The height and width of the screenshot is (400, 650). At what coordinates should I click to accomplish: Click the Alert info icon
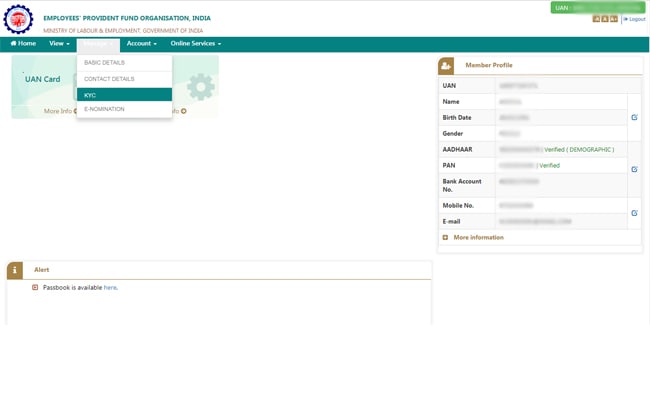(15, 270)
